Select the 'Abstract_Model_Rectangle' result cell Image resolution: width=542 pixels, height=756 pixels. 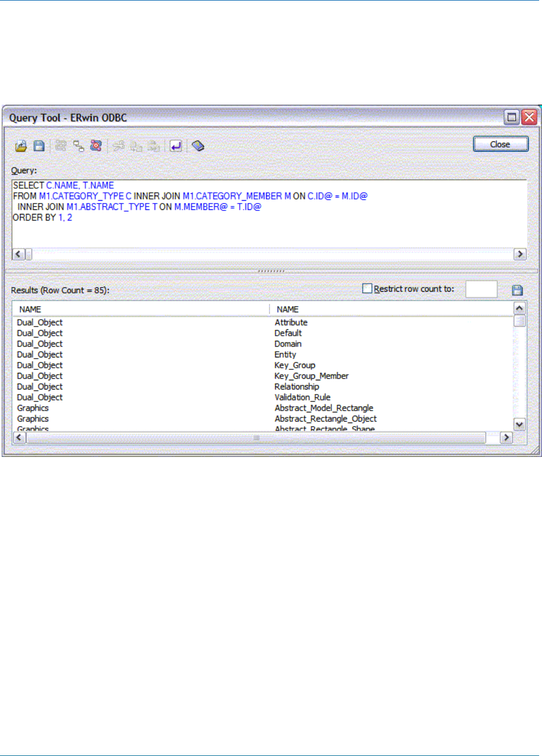coord(324,408)
